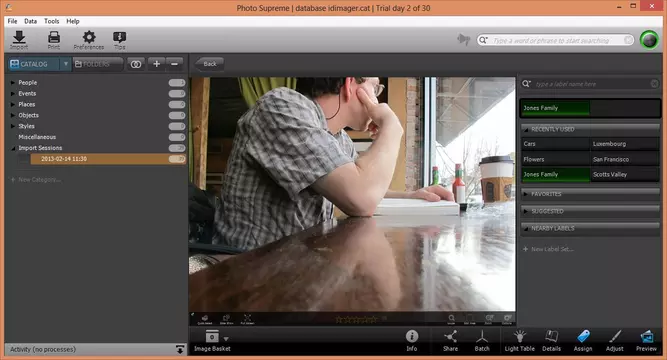The image size is (667, 360).
Task: Select the 2013-02-14 11:30 import session
Action: (x=108, y=159)
